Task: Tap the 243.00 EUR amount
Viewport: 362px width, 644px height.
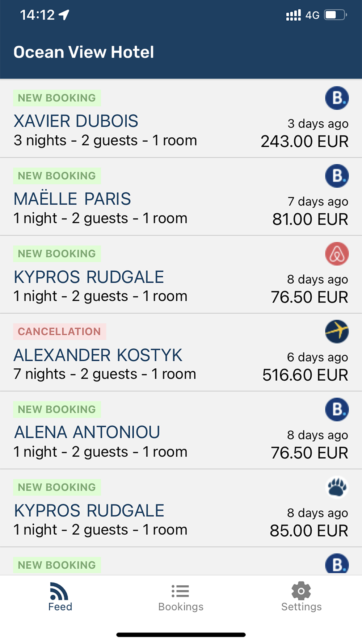Action: 304,141
